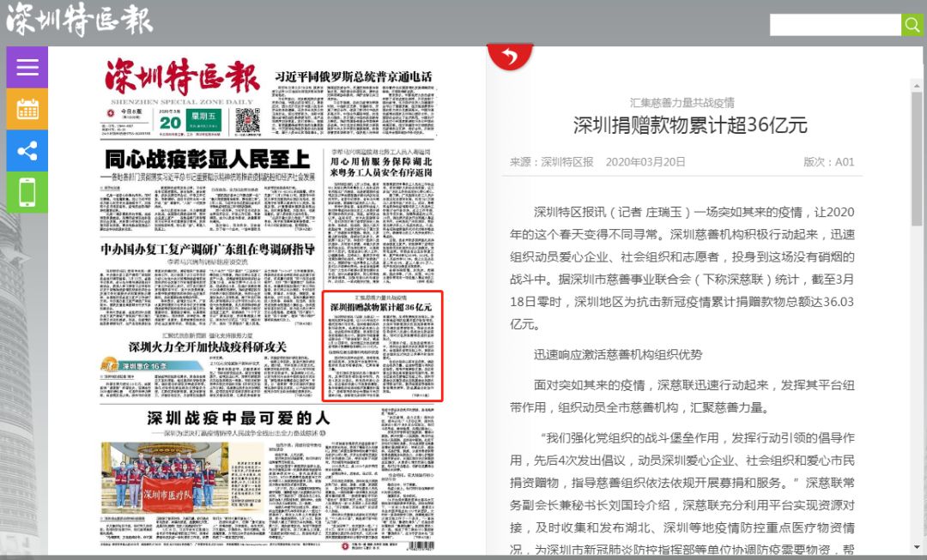This screenshot has height=560, width=927.
Task: Click the date number 20 on masthead
Action: click(x=170, y=123)
